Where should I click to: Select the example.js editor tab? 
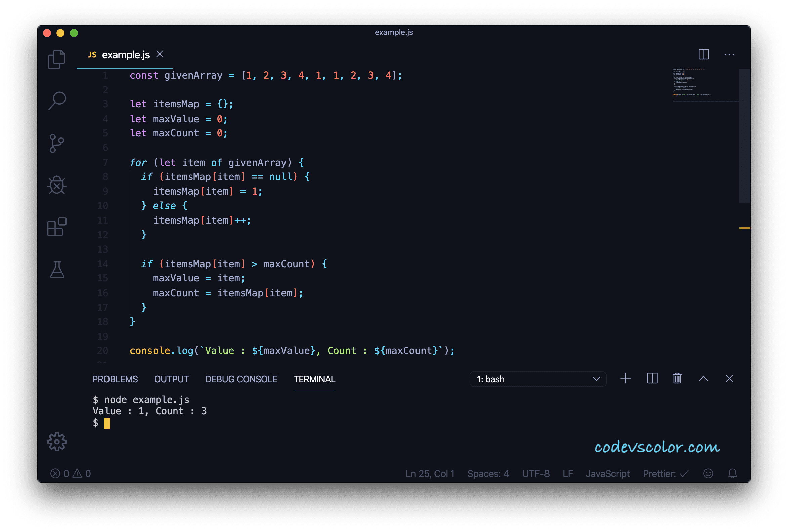(124, 55)
